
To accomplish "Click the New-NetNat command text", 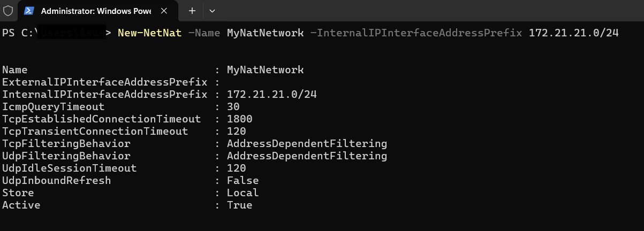I will click(149, 33).
